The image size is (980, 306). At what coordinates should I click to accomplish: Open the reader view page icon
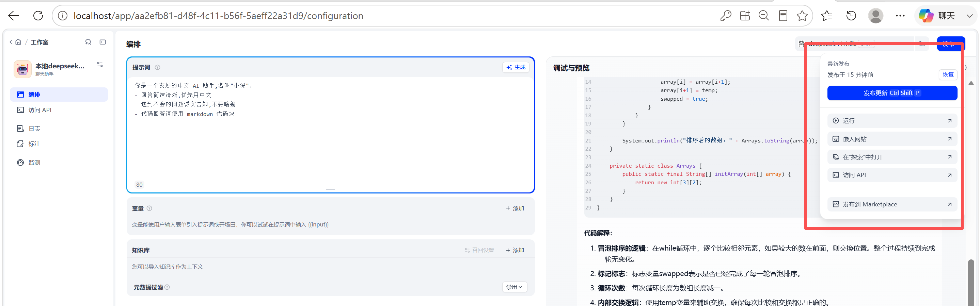[783, 16]
